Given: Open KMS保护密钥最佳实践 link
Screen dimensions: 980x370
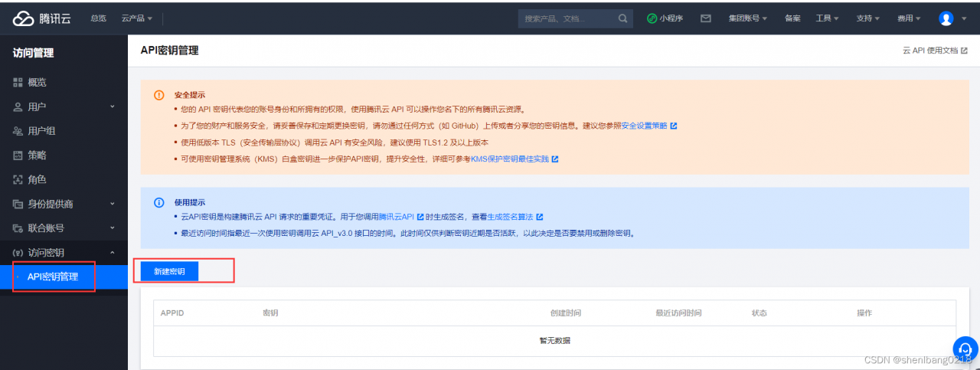Looking at the screenshot, I should [x=514, y=159].
